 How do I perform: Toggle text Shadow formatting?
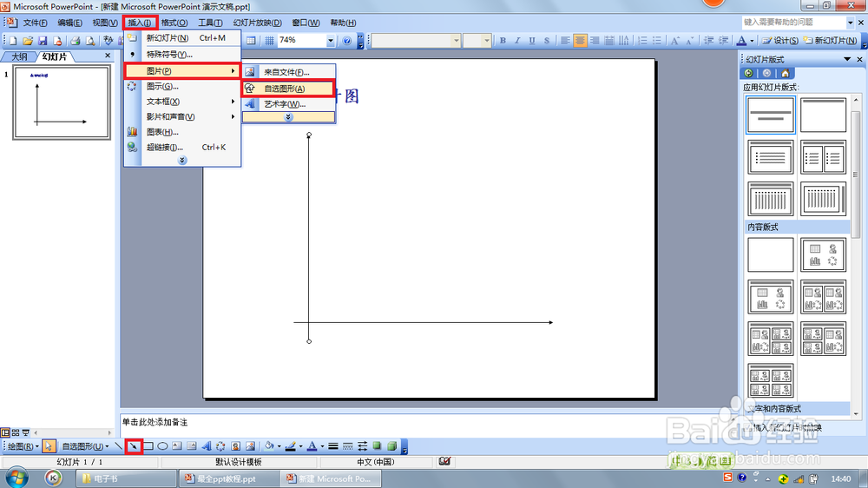tap(546, 41)
